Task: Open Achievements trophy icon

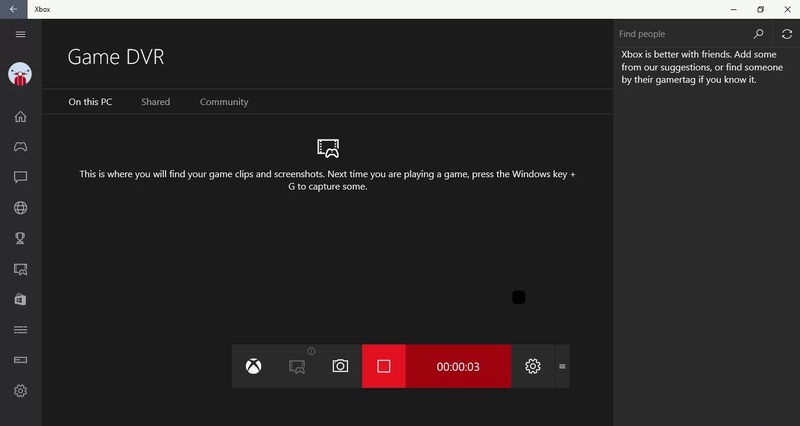Action: click(x=20, y=238)
